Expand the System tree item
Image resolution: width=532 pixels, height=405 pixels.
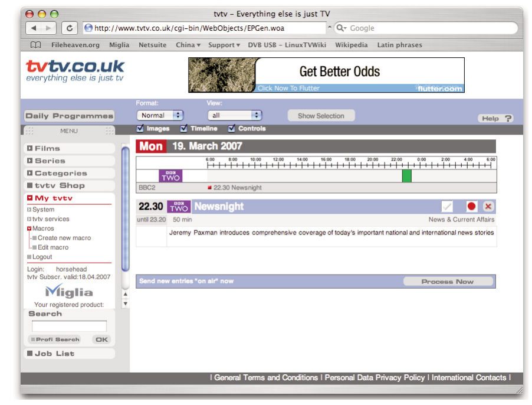(29, 210)
